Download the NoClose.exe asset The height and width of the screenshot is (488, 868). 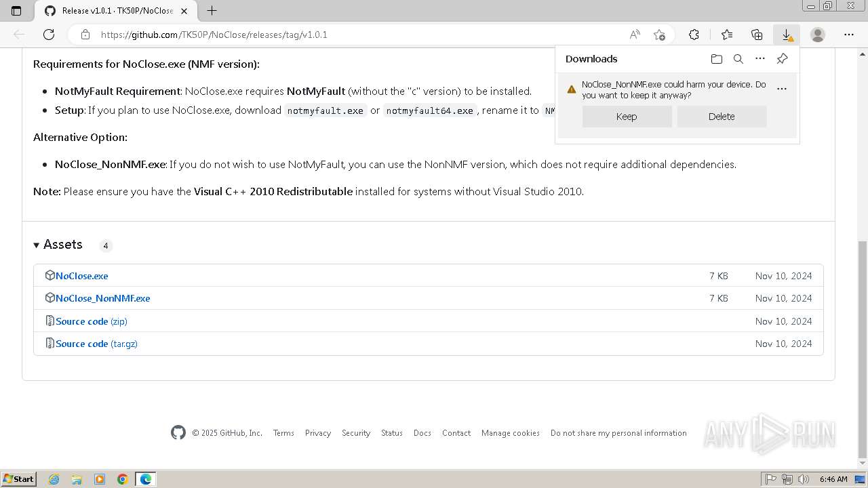tap(82, 276)
